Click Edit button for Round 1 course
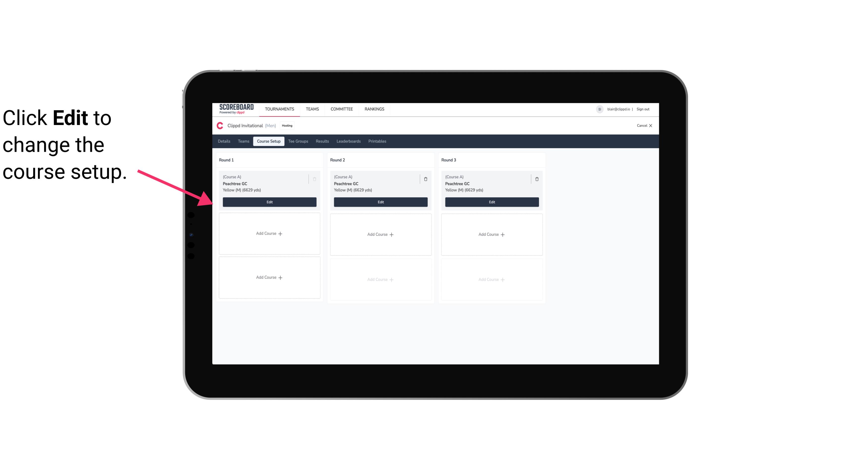The image size is (868, 467). point(270,201)
